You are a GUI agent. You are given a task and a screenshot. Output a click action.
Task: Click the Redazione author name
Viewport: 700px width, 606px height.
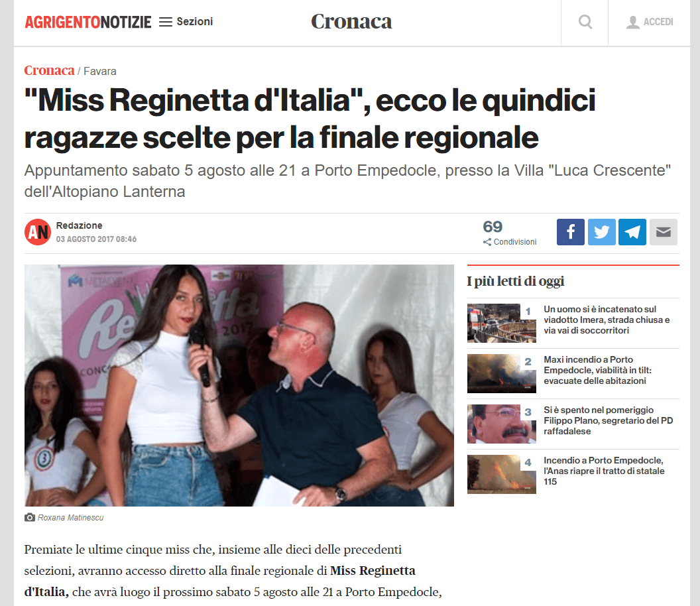tap(79, 225)
